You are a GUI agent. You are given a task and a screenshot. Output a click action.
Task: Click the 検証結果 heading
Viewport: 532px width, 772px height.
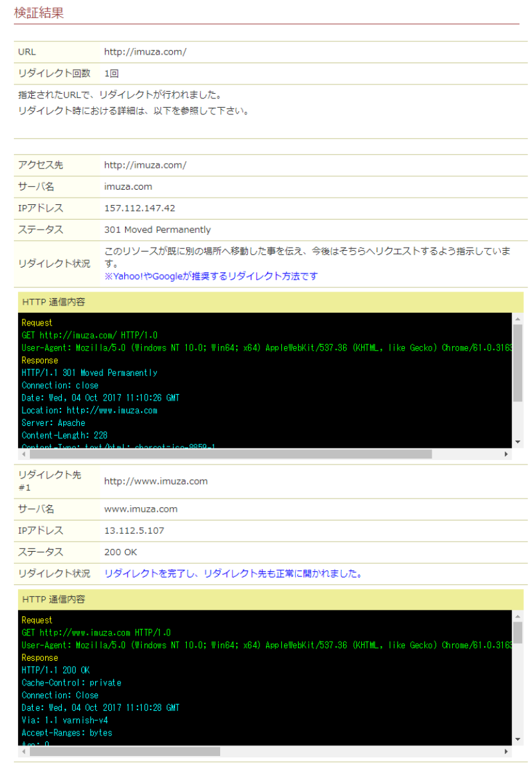click(x=39, y=13)
